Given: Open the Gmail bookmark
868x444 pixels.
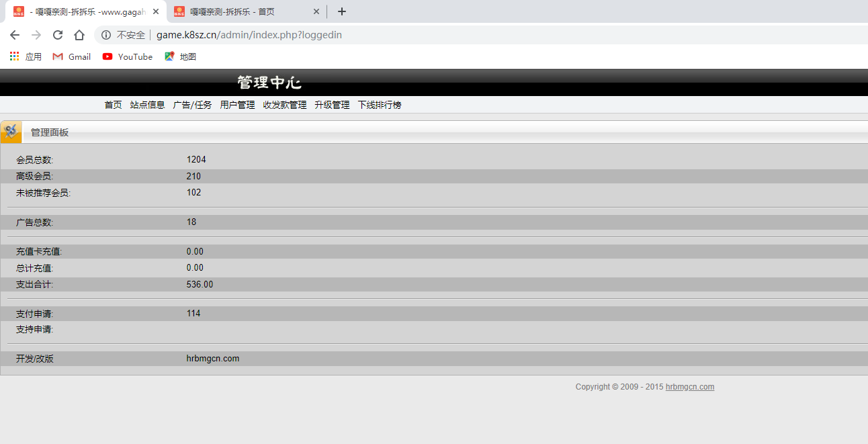Looking at the screenshot, I should click(x=72, y=57).
